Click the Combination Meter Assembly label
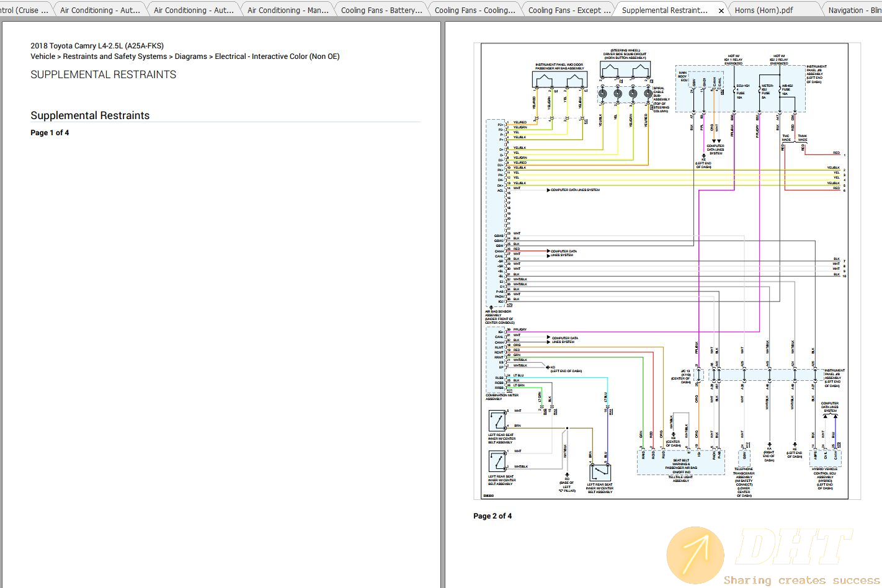Image resolution: width=882 pixels, height=588 pixels. coord(502,397)
